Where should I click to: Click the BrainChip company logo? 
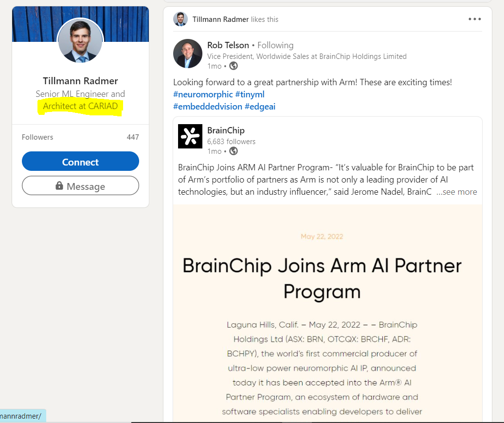tap(190, 136)
